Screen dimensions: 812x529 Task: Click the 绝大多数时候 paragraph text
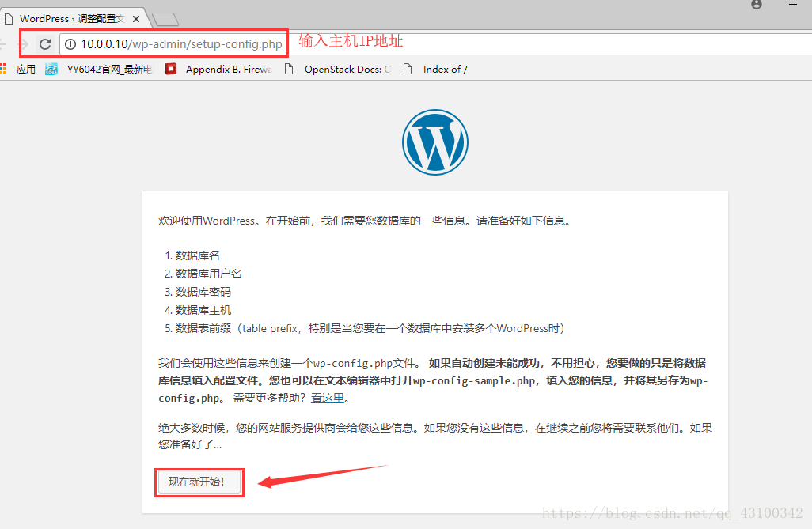[435, 436]
